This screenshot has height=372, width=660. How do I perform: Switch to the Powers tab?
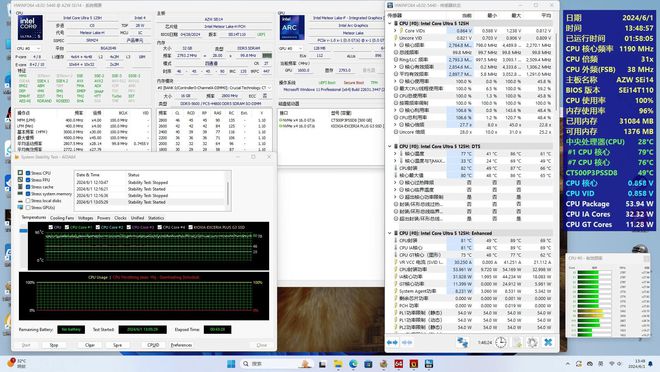tap(104, 218)
